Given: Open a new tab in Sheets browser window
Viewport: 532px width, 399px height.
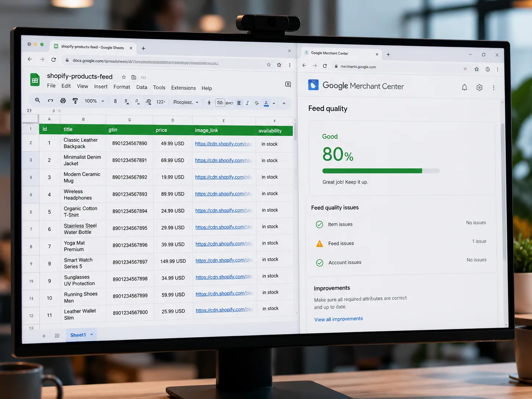Looking at the screenshot, I should pyautogui.click(x=143, y=48).
